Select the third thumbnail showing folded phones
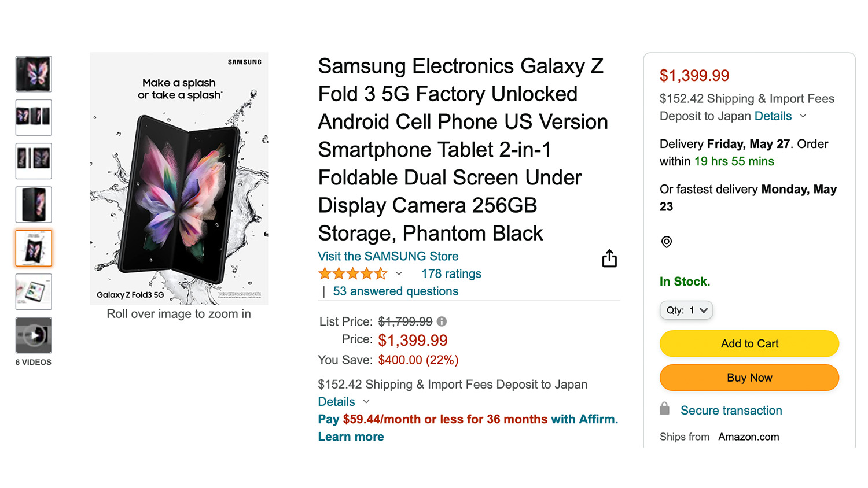This screenshot has height=488, width=868. pos(34,161)
